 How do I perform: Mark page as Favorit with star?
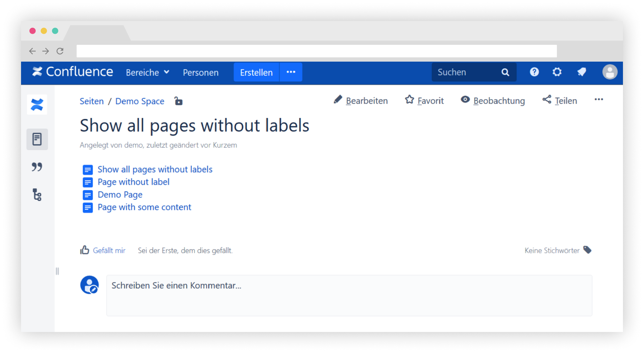424,100
